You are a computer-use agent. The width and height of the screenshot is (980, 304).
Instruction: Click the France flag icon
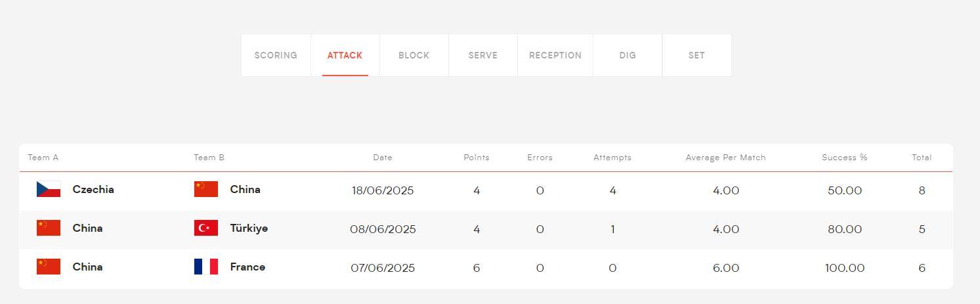(206, 267)
